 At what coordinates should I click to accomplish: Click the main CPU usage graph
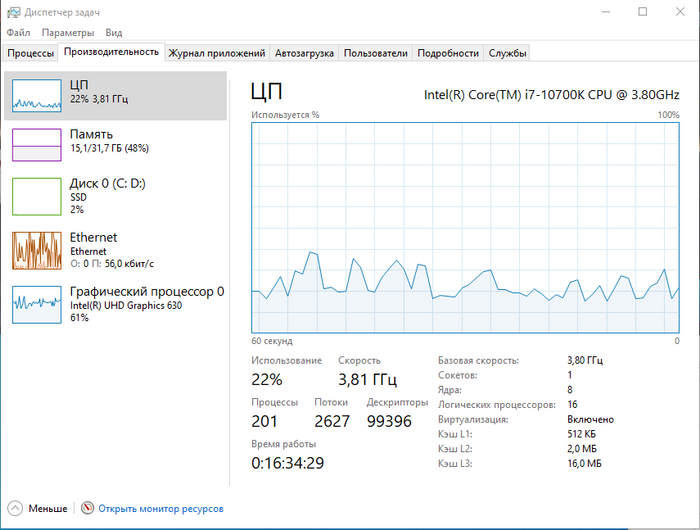(465, 228)
